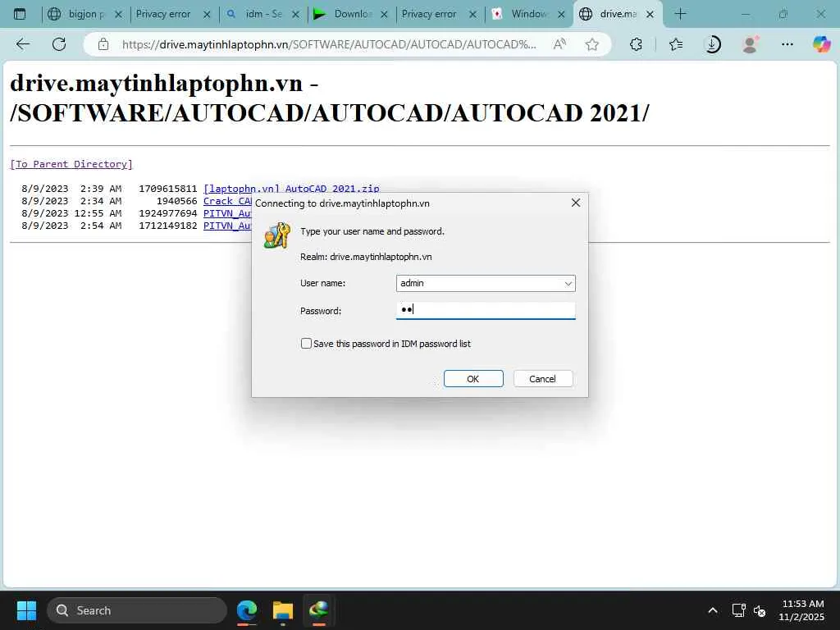Click the taskbar Search box
The height and width of the screenshot is (630, 840).
point(137,610)
